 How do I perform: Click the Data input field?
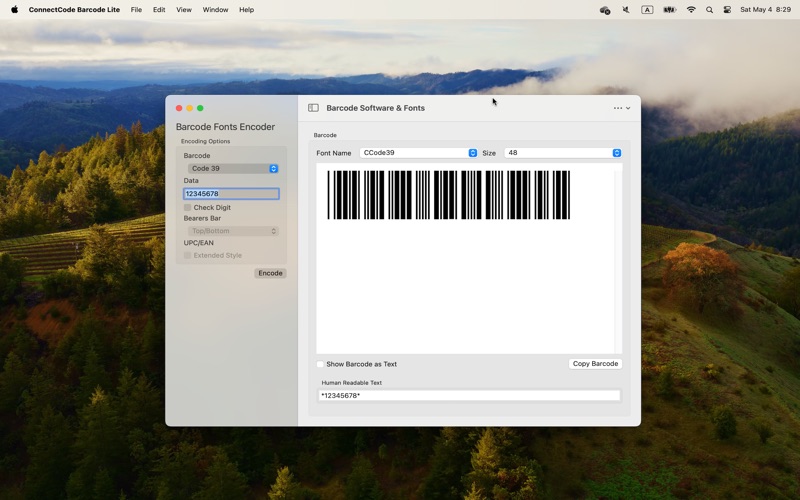pos(231,194)
